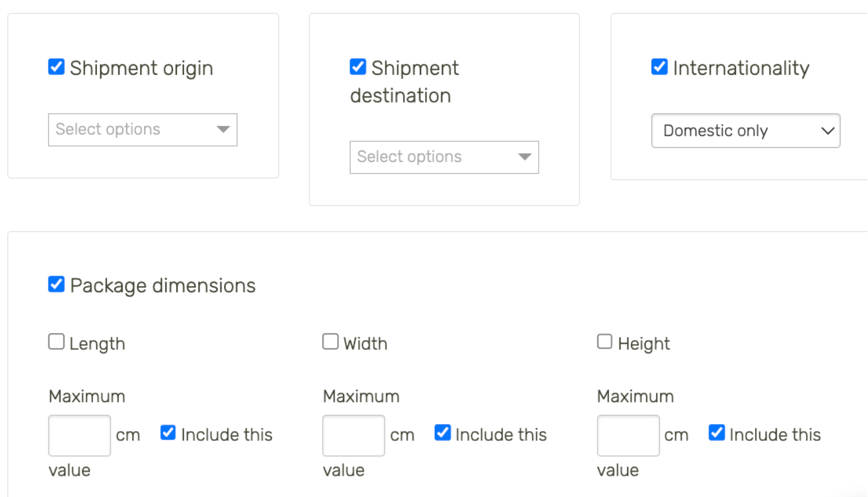Image resolution: width=868 pixels, height=497 pixels.
Task: Click the Internationality dropdown chevron
Action: [x=827, y=131]
